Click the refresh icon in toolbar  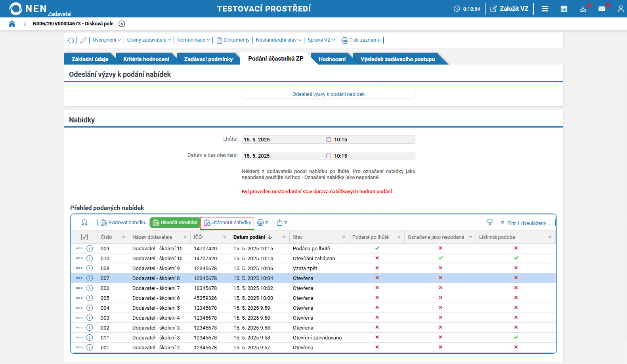point(71,40)
